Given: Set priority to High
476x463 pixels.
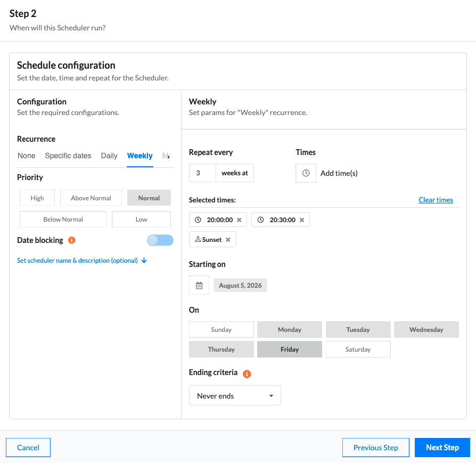Looking at the screenshot, I should 37,198.
